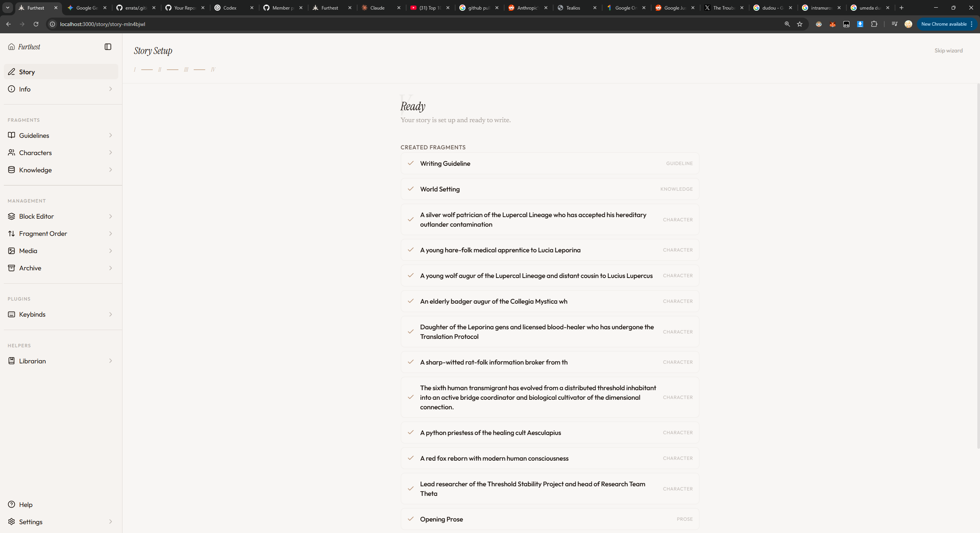Expand the Guidelines fragments chevron
Viewport: 980px width, 533px height.
111,136
